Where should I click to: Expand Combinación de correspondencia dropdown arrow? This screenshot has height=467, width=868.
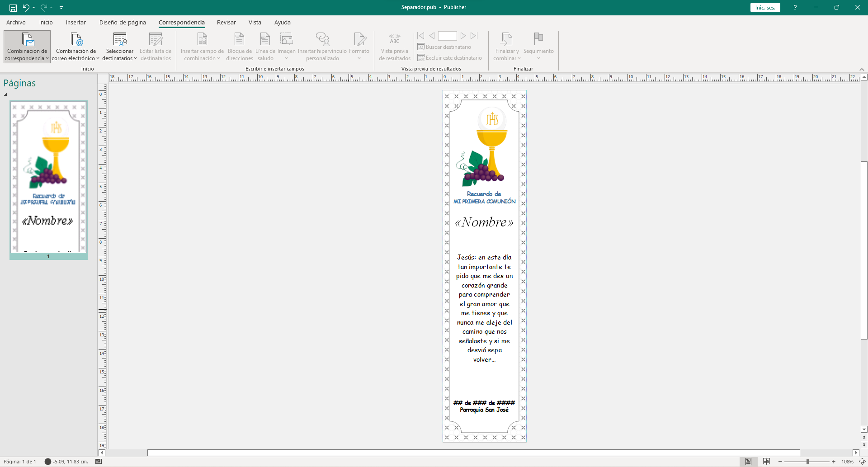pos(47,58)
